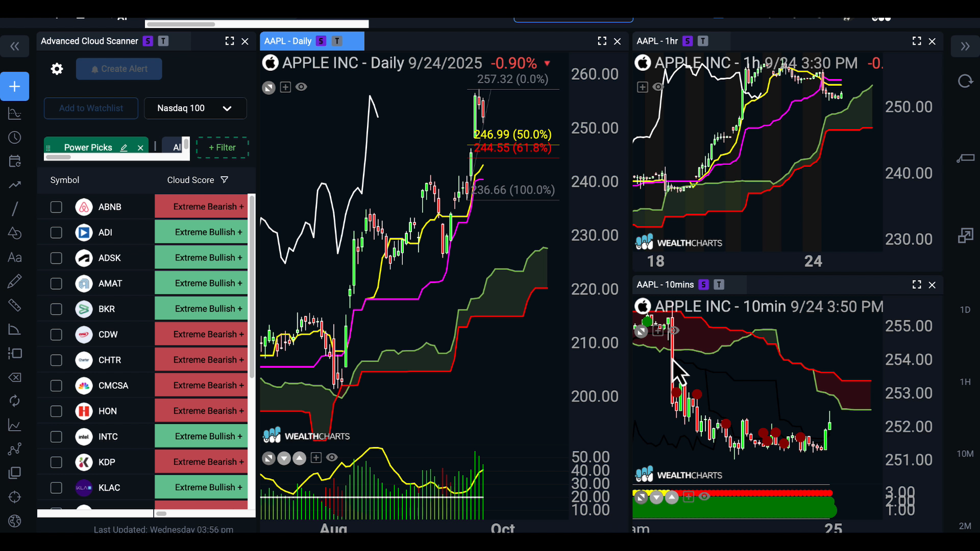Viewport: 980px width, 551px height.
Task: Select 1H timeframe on right sidebar
Action: [x=965, y=382]
